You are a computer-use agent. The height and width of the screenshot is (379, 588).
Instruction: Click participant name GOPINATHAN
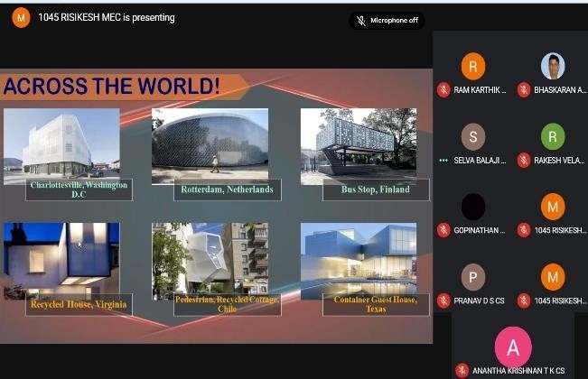(x=480, y=230)
